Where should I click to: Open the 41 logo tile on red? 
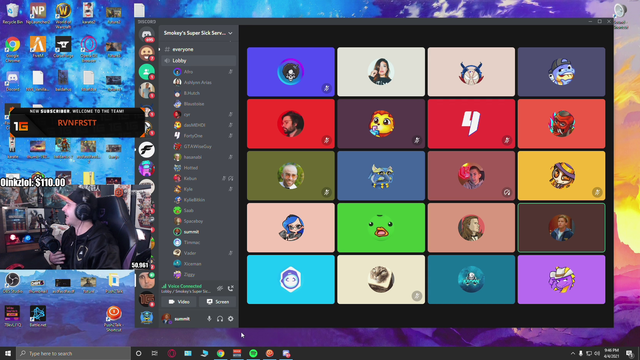pos(471,124)
